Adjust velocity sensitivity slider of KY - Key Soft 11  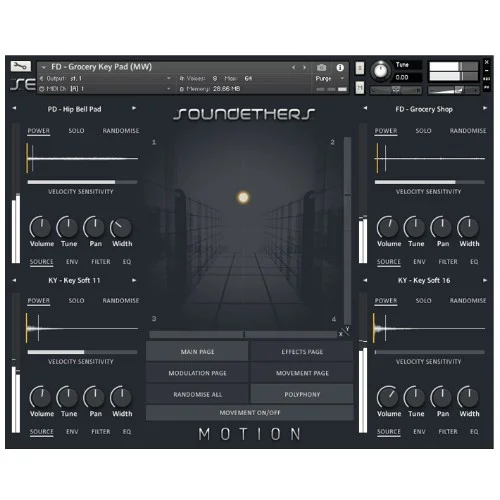click(x=82, y=352)
